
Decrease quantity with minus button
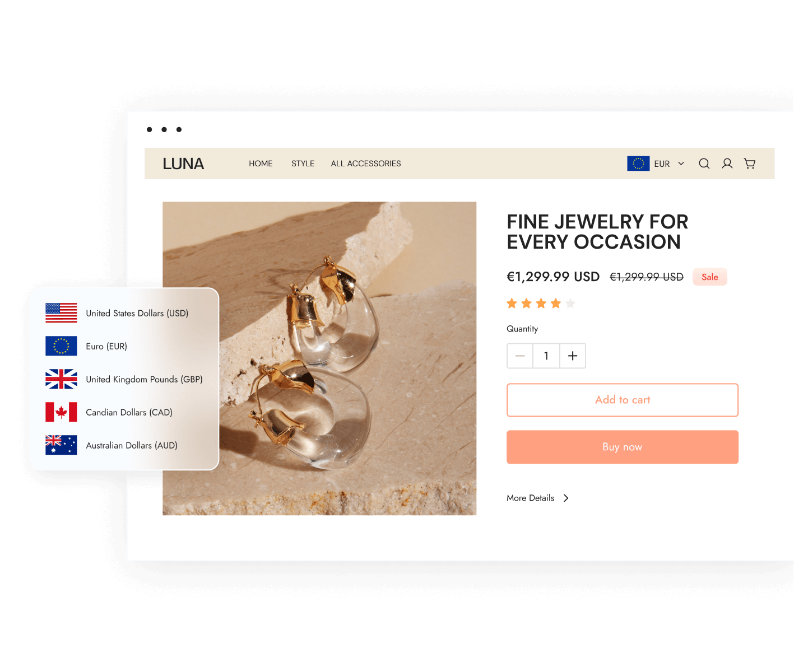click(520, 356)
